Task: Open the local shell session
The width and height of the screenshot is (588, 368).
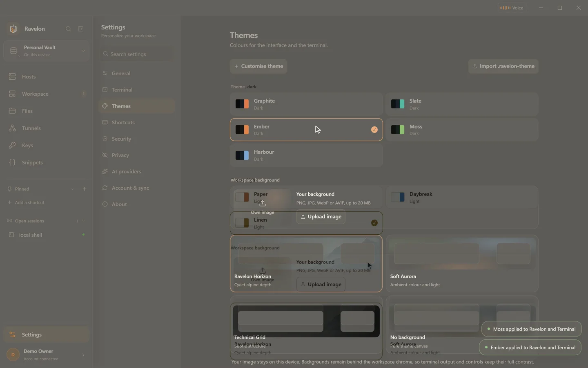Action: click(47, 235)
